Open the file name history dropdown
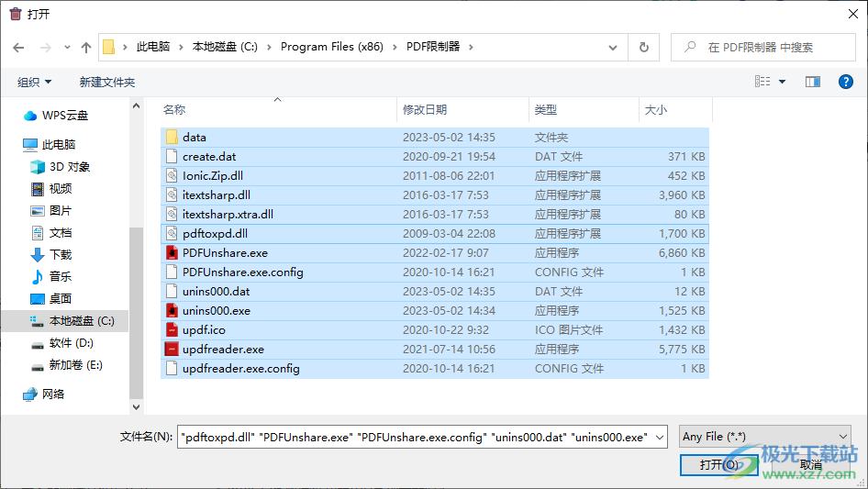Image resolution: width=868 pixels, height=489 pixels. (660, 437)
